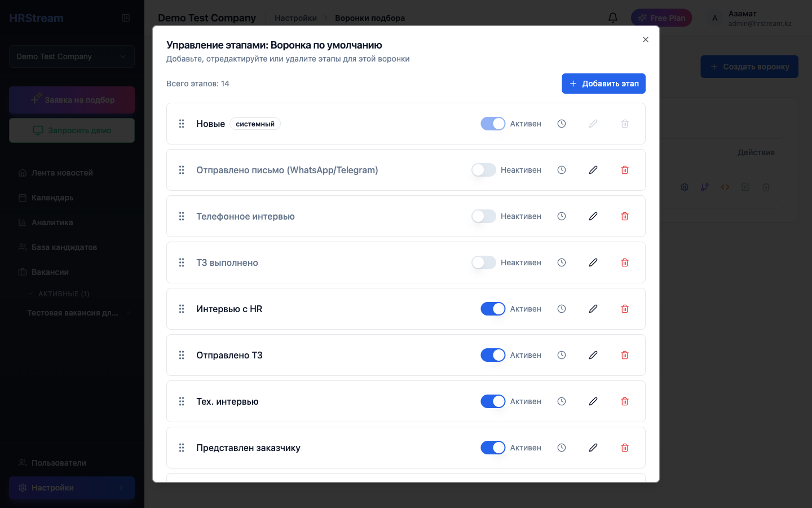The height and width of the screenshot is (508, 812).
Task: Open the notification bell
Action: [612, 17]
